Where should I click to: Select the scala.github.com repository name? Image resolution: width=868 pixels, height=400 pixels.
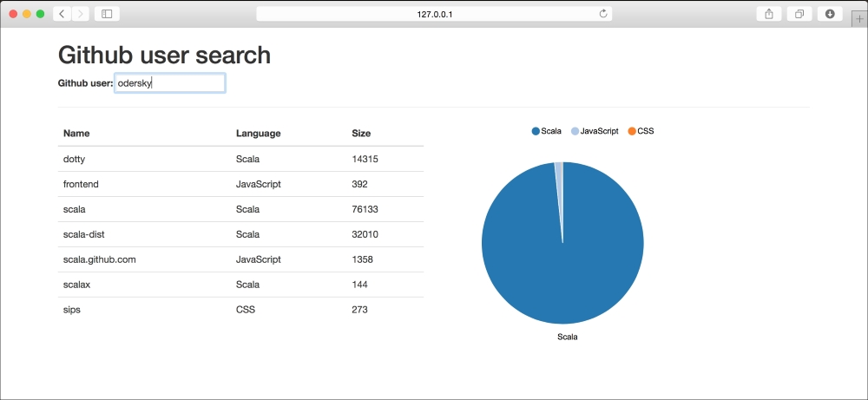(99, 259)
